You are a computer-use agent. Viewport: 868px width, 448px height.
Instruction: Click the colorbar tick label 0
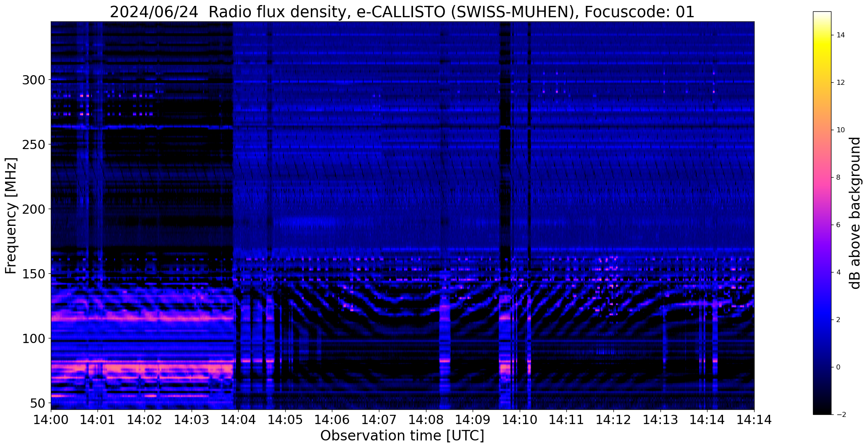838,367
